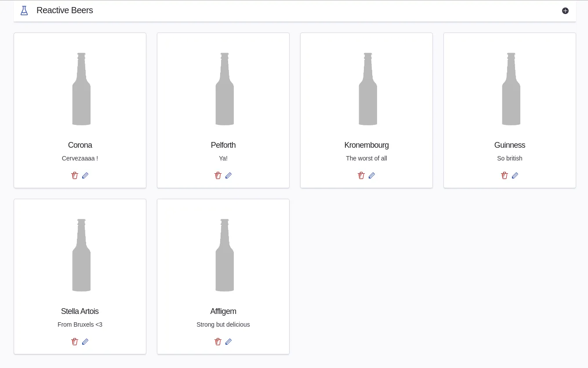Edit the Corona beer

[x=85, y=175]
